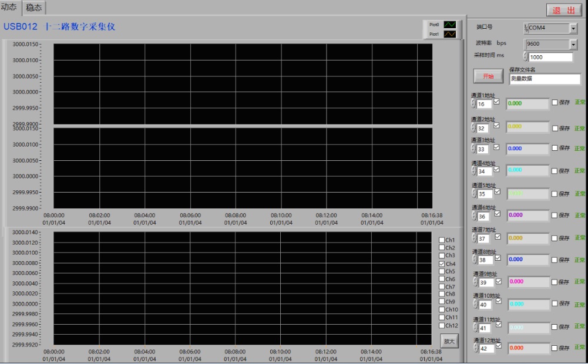
Task: Click the Plot1 legend waveform icon
Action: (x=449, y=34)
